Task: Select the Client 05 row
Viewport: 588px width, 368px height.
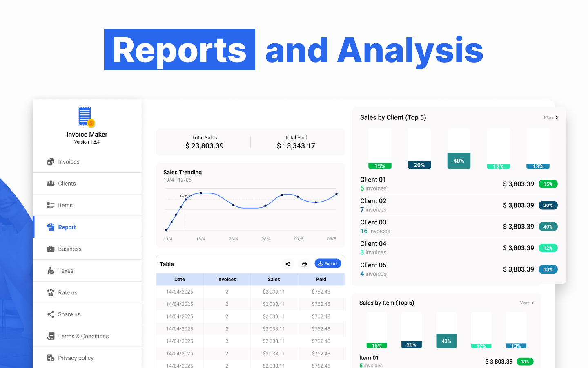Action: [459, 269]
